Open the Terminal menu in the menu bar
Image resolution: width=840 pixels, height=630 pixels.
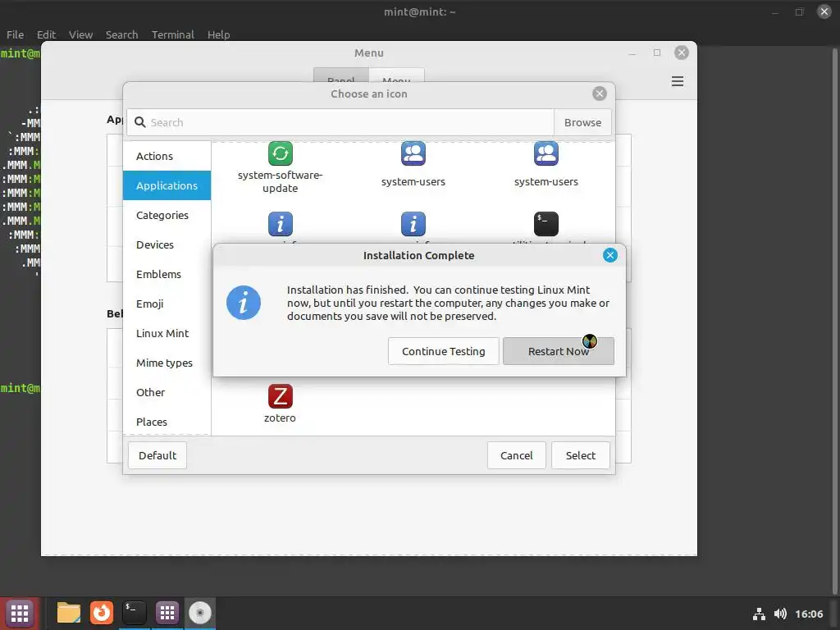tap(172, 34)
